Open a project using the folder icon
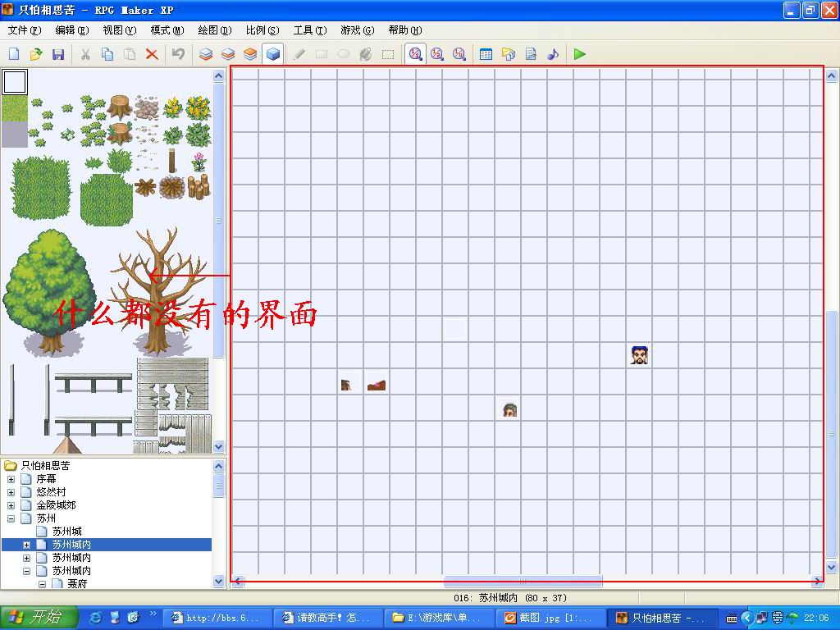The height and width of the screenshot is (630, 840). (x=36, y=54)
